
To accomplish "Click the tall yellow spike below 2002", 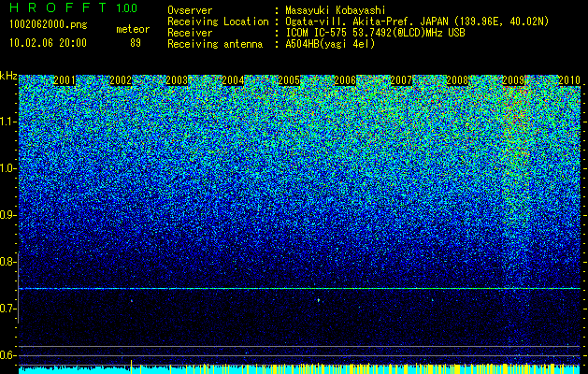I will point(131,367).
